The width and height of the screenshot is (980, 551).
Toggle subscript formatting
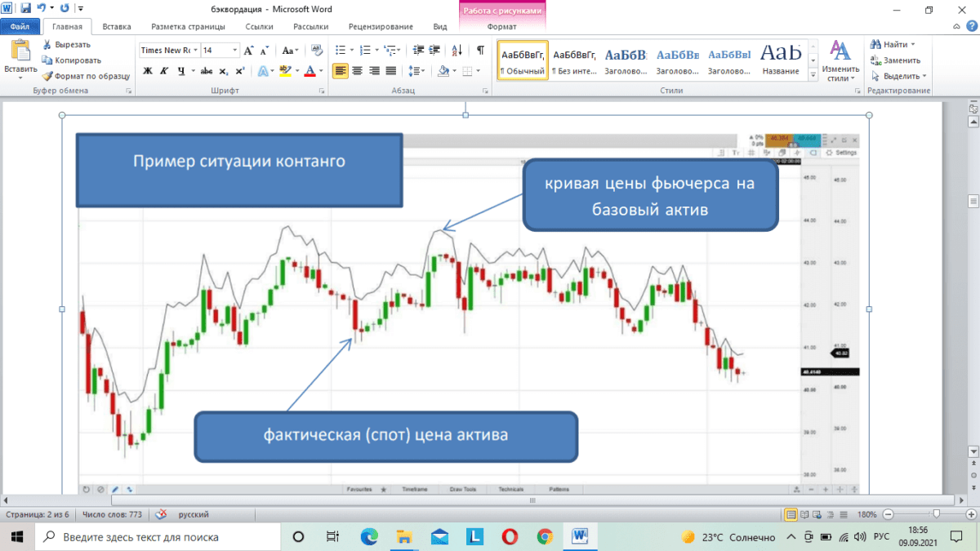coord(224,71)
